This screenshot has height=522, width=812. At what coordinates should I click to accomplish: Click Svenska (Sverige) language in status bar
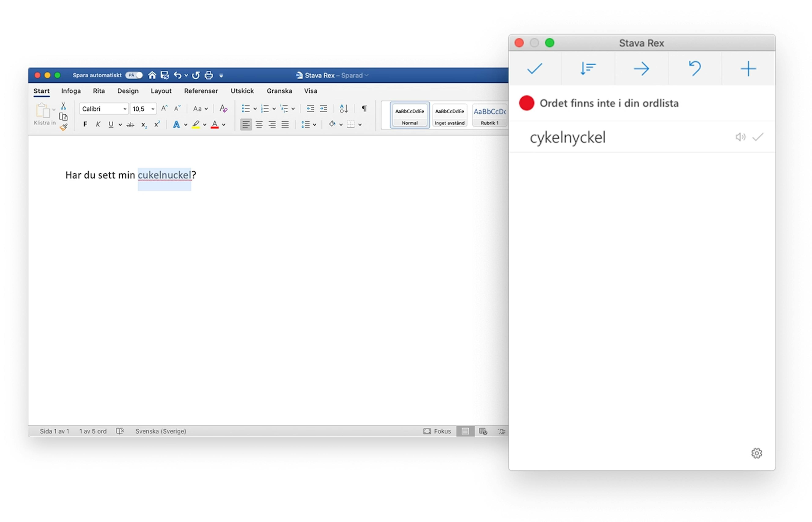[160, 431]
